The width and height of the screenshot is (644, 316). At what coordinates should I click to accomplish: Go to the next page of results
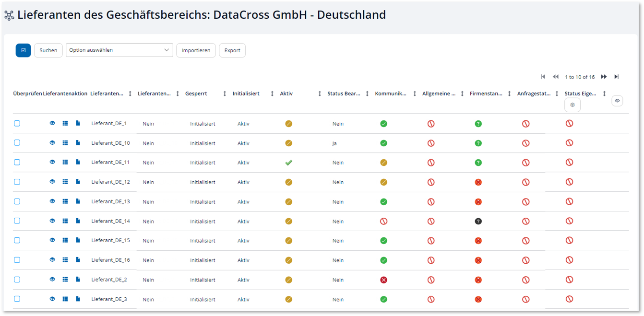point(604,77)
